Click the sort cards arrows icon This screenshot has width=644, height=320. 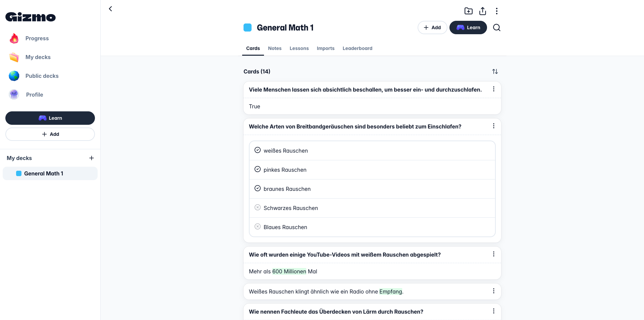(495, 71)
